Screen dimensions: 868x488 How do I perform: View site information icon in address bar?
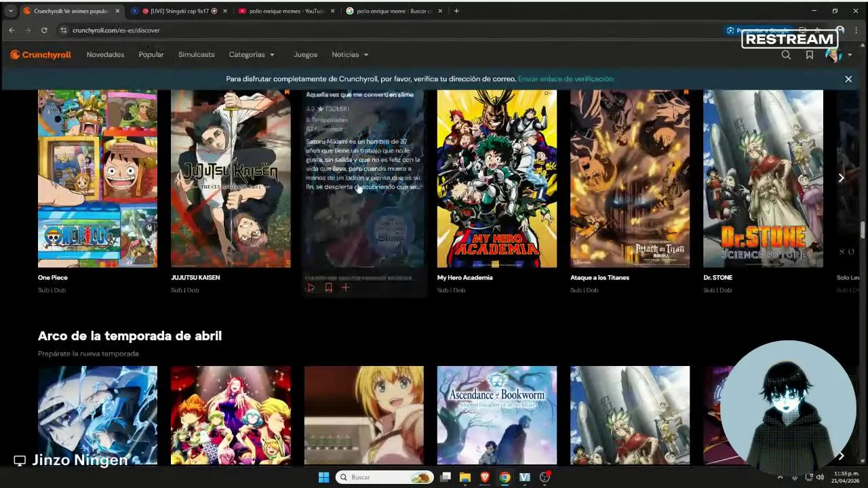[x=64, y=30]
